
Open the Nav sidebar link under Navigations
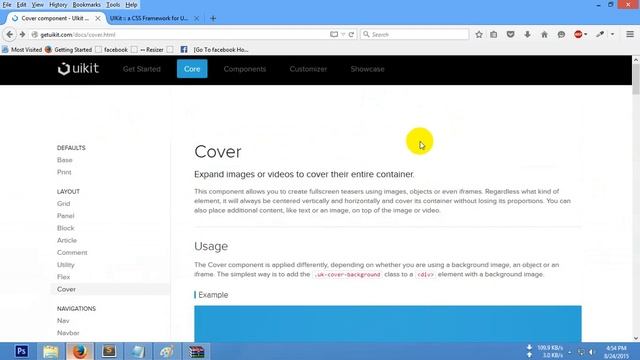[x=63, y=321]
